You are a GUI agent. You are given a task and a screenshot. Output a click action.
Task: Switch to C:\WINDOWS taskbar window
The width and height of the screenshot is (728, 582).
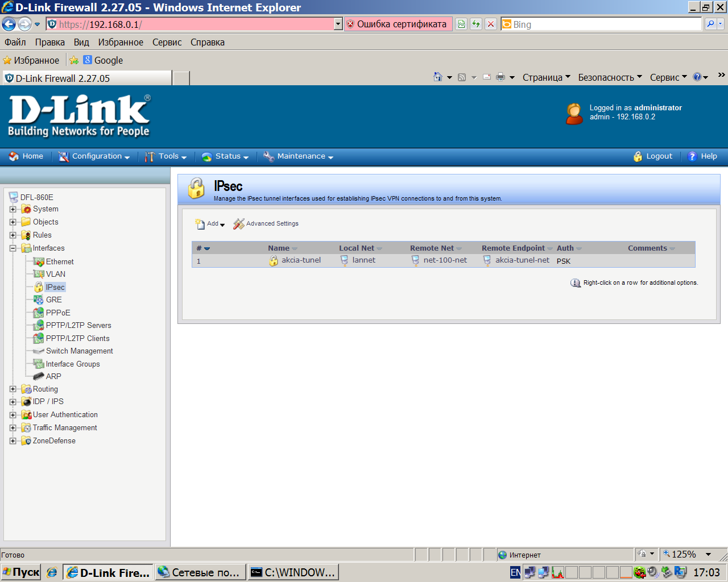(294, 572)
